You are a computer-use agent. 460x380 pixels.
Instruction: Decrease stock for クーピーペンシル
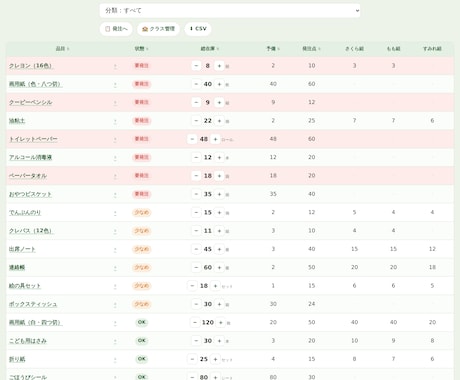pyautogui.click(x=196, y=102)
